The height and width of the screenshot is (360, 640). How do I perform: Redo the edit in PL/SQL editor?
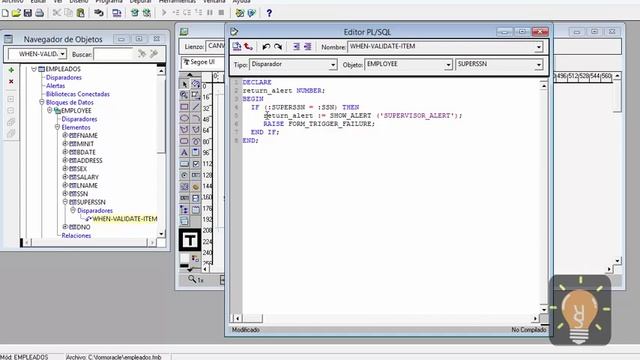pos(278,47)
